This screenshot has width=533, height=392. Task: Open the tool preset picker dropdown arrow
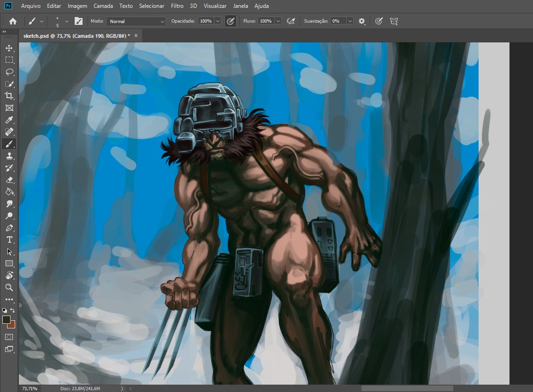tap(41, 21)
